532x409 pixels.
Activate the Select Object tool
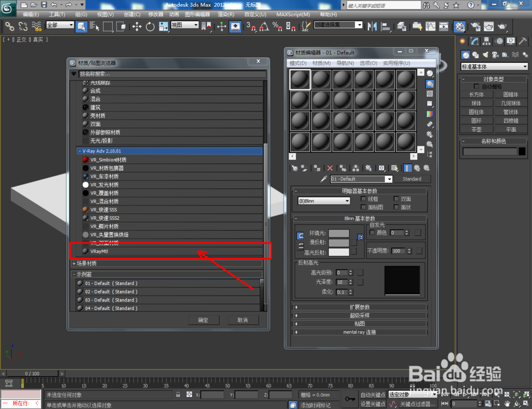click(x=81, y=26)
